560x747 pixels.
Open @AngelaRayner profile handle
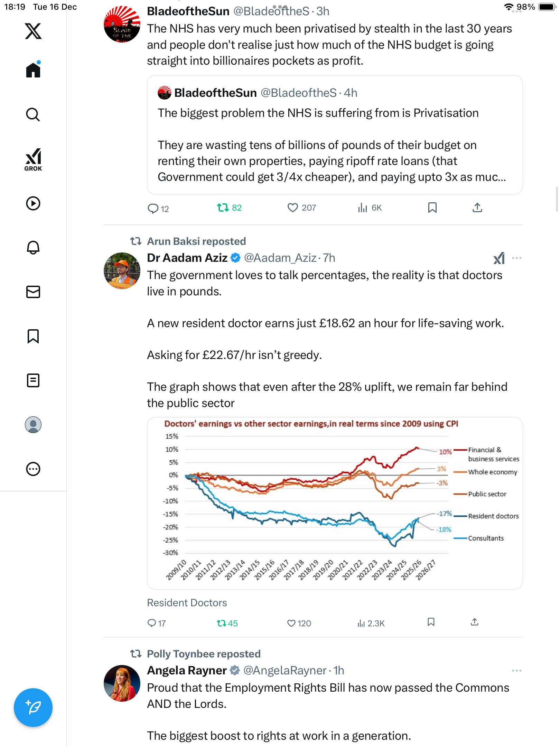[285, 671]
